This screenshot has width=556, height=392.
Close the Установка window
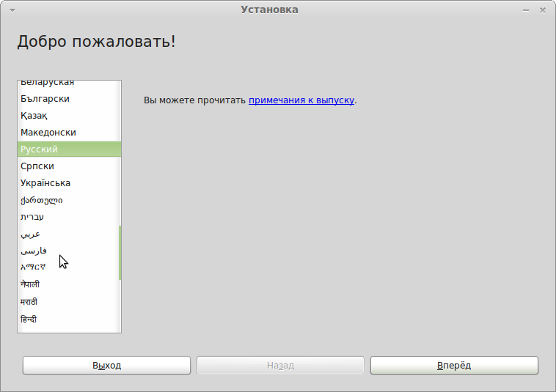tap(543, 10)
